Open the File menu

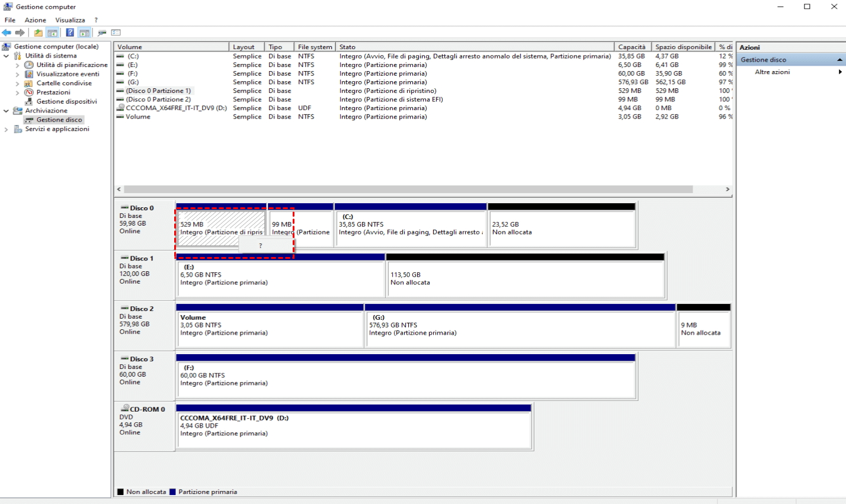[10, 20]
